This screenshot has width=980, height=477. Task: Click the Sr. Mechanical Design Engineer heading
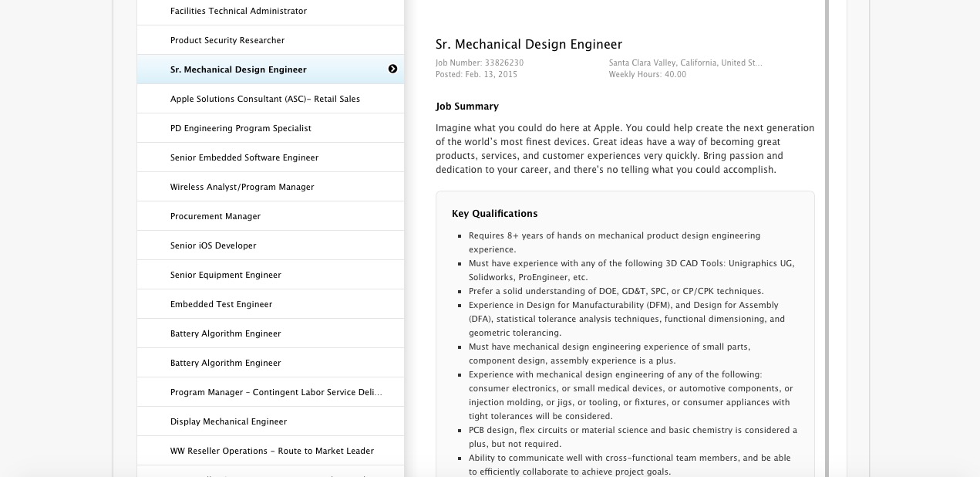click(529, 45)
